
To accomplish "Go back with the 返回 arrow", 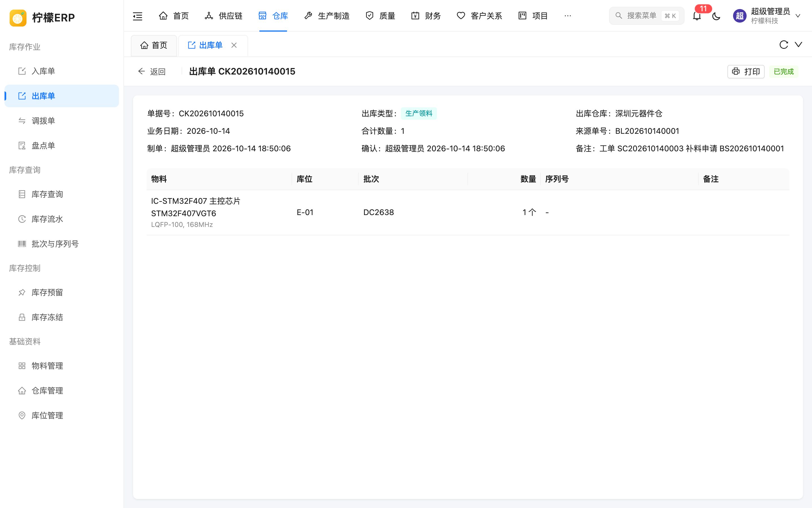I will pyautogui.click(x=152, y=72).
